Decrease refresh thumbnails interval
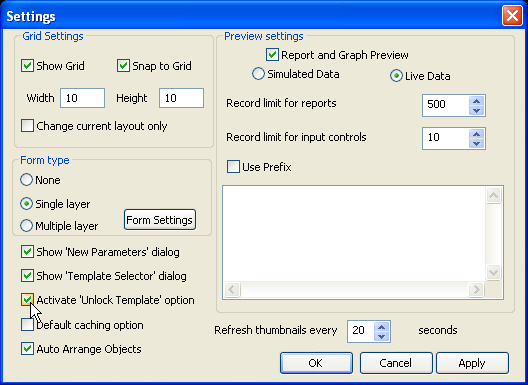Image resolution: width=528 pixels, height=385 pixels. point(382,336)
